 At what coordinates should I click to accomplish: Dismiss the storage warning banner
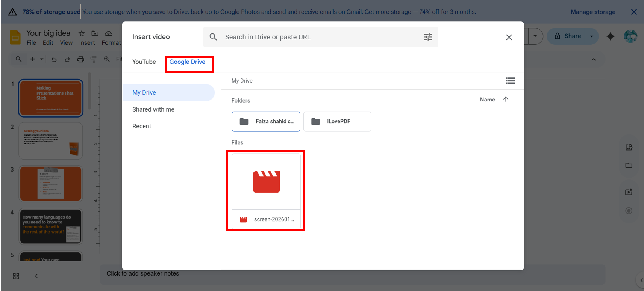(x=634, y=12)
